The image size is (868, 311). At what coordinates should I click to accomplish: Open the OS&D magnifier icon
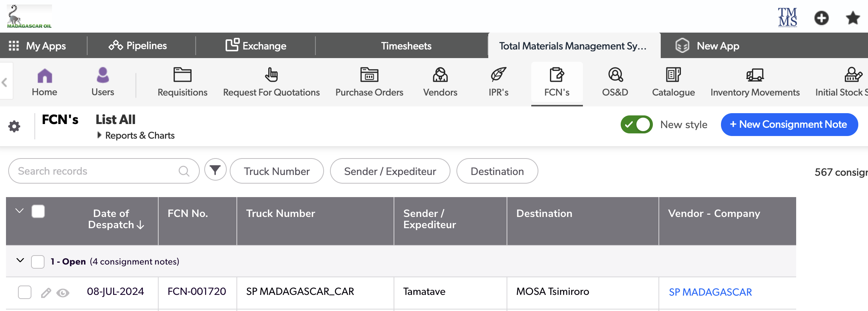[x=615, y=75]
